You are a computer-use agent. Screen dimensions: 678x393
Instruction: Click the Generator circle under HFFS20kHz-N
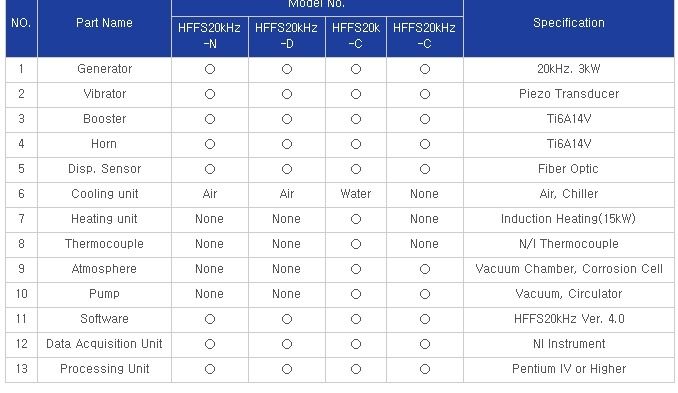click(x=210, y=69)
